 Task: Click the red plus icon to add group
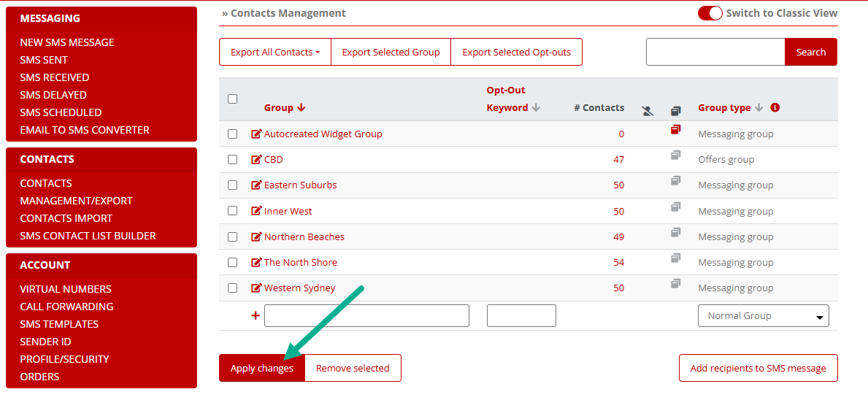[256, 316]
